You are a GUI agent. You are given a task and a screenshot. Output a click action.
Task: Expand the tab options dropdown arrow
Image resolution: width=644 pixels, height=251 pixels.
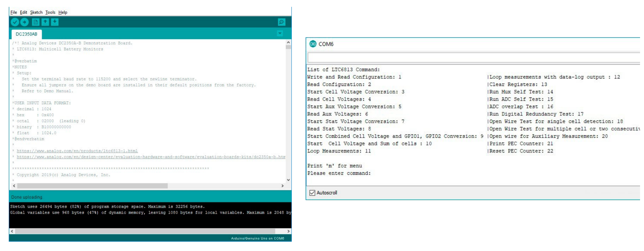280,34
